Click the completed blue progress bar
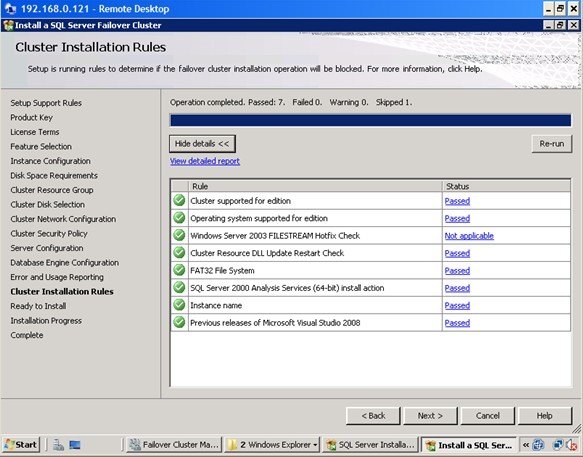The image size is (583, 457). 370,120
